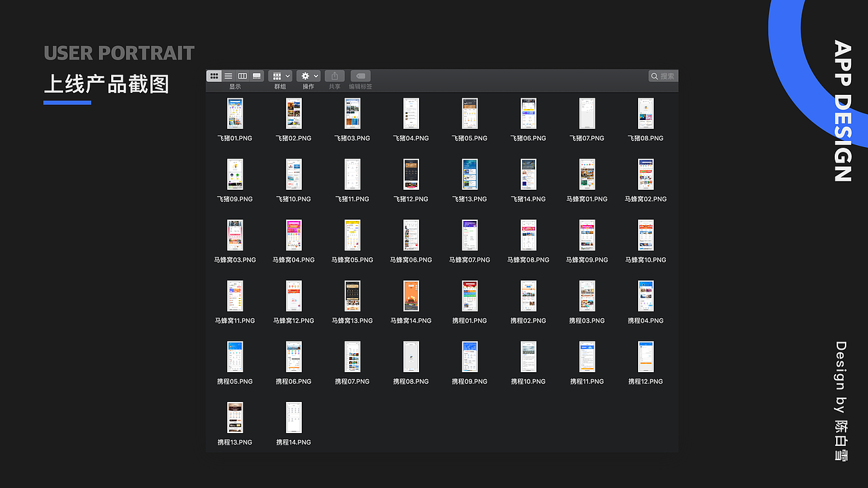Select the 携程14.PNG file thumbnail
Image resolution: width=868 pixels, height=488 pixels.
pos(294,418)
